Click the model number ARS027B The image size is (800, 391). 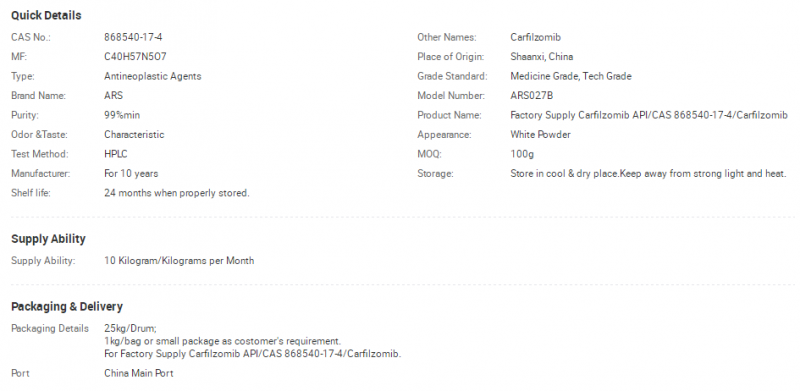(x=532, y=95)
